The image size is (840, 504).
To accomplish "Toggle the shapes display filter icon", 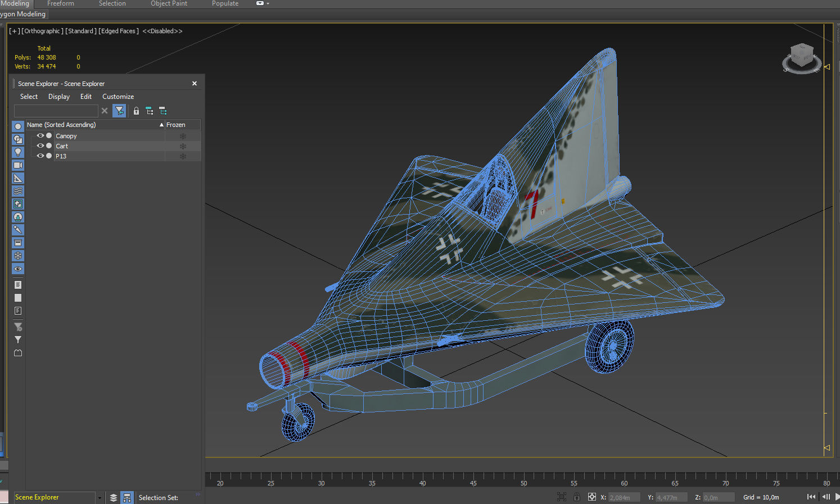I will click(18, 139).
